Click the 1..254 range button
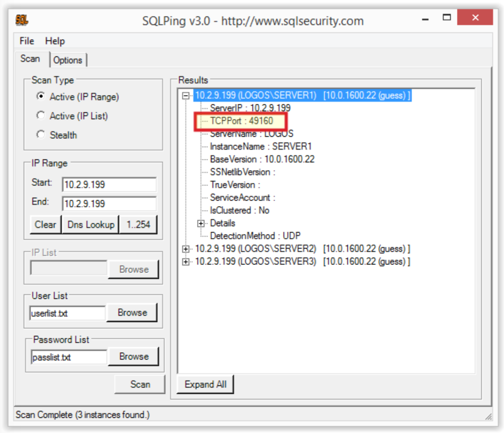 pyautogui.click(x=139, y=224)
